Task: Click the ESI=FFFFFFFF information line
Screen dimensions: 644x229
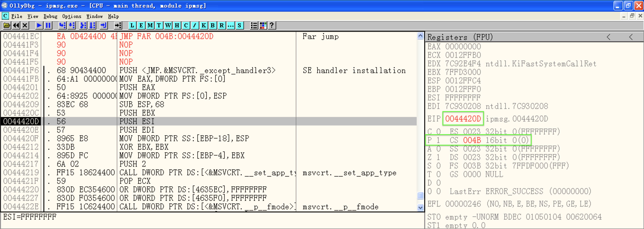Action: point(30,217)
